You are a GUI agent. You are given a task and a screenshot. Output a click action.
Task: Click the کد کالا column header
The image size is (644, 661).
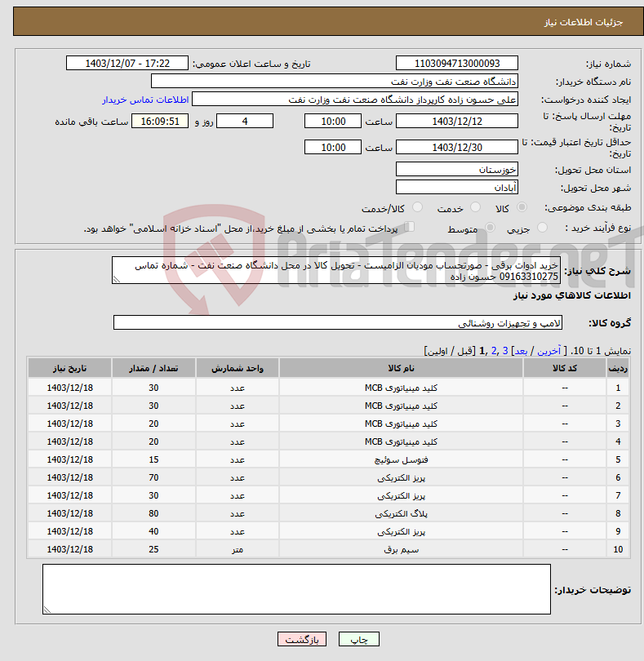[x=565, y=368]
